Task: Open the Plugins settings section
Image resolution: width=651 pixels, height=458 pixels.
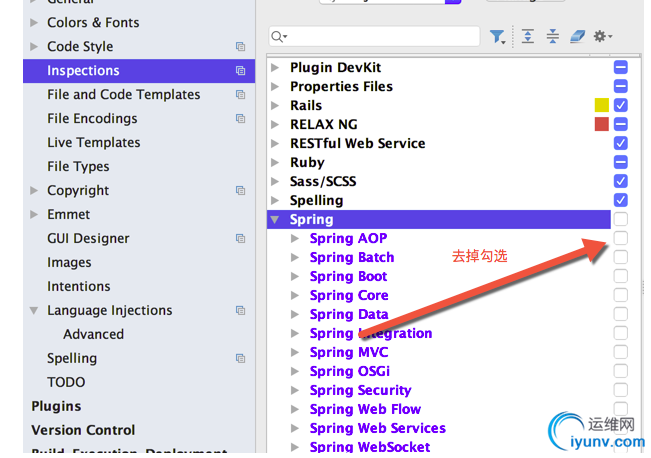Action: click(56, 407)
